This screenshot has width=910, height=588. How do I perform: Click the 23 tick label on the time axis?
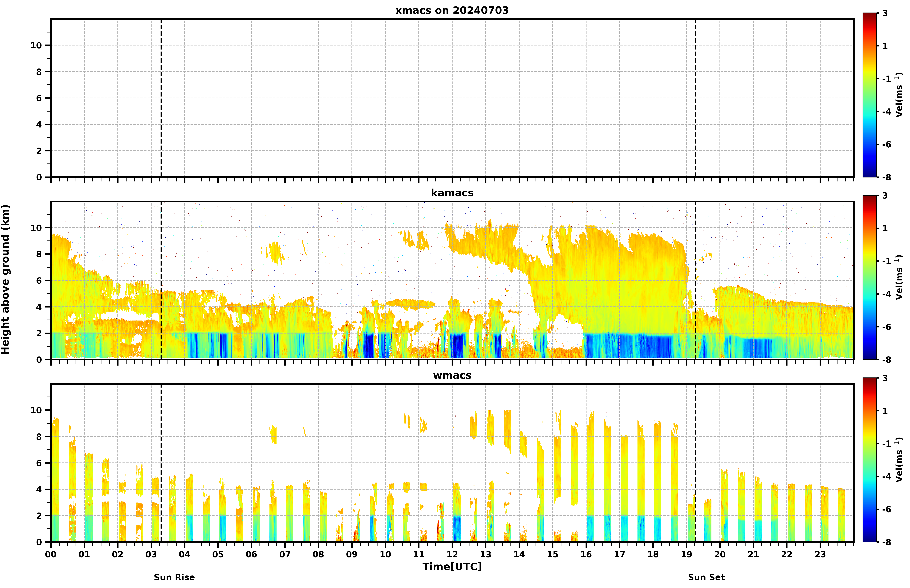820,554
